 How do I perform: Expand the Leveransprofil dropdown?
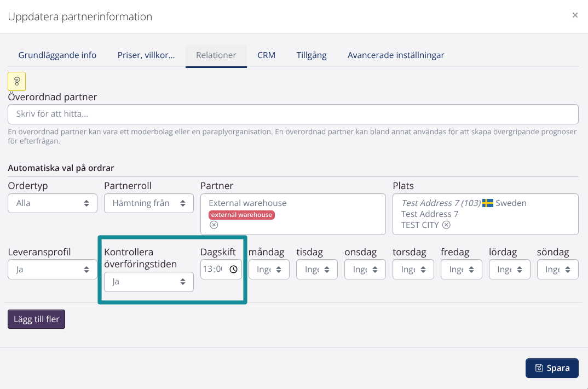53,270
